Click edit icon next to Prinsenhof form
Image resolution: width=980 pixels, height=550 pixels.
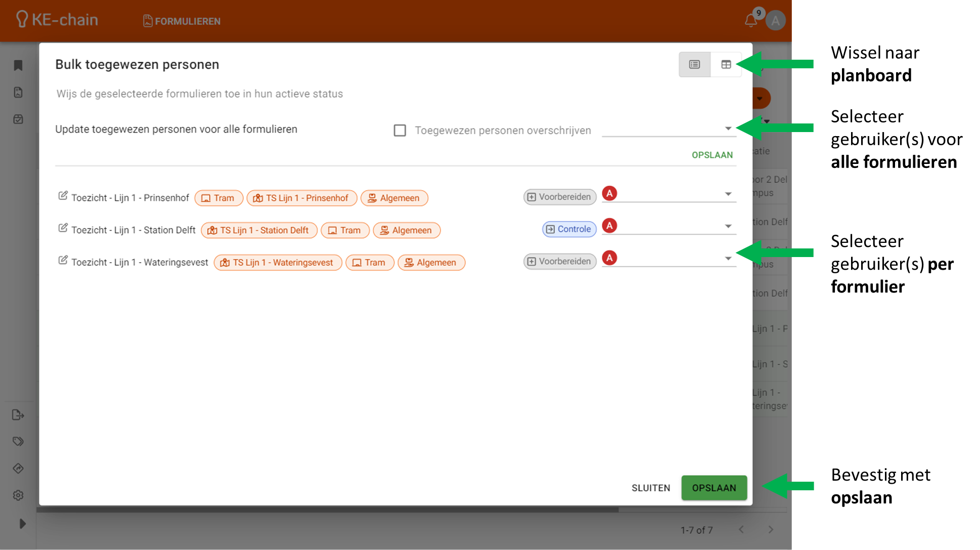tap(63, 196)
